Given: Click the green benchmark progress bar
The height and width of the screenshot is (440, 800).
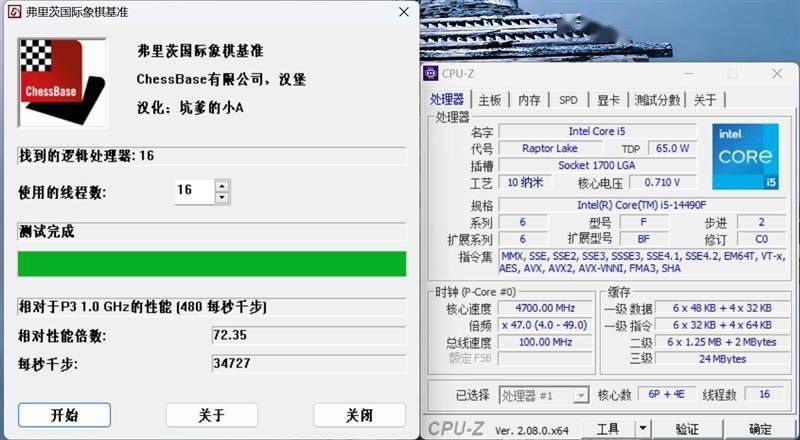Looking at the screenshot, I should pos(212,263).
